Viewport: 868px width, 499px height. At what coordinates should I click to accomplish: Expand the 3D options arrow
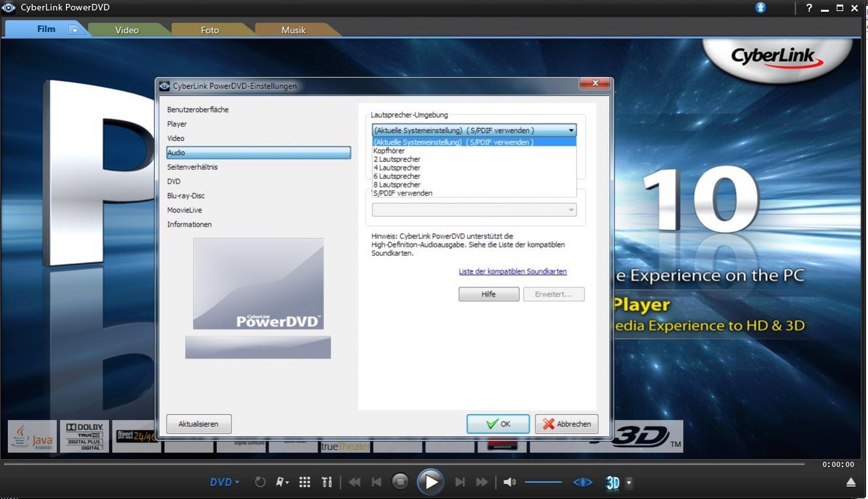629,483
